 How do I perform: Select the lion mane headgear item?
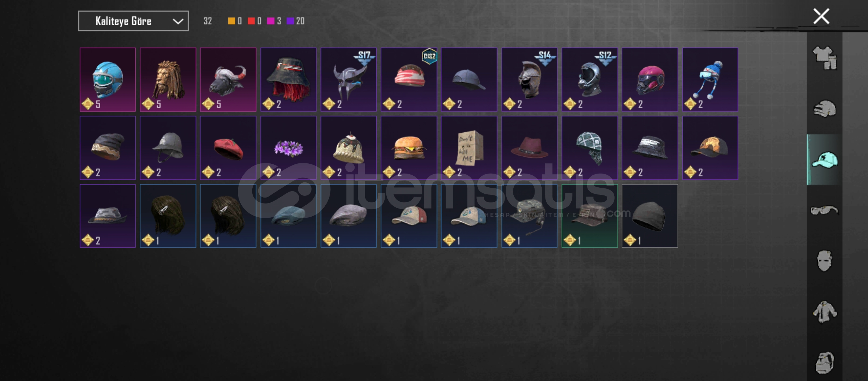pos(168,80)
